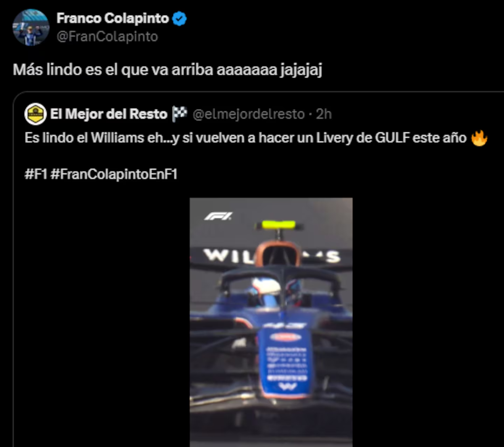Open the Williams car image thumbnail
Viewport: 504px width, 447px height.
[x=271, y=322]
